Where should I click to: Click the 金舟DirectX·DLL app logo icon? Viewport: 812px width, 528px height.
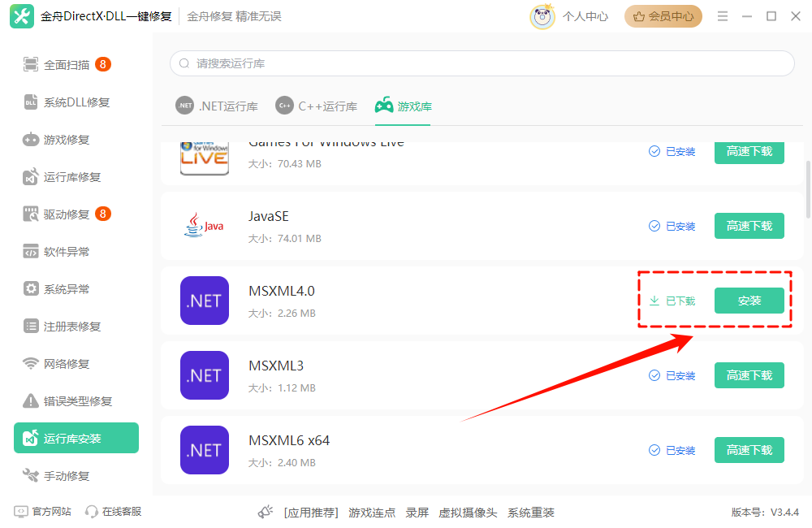click(x=22, y=16)
